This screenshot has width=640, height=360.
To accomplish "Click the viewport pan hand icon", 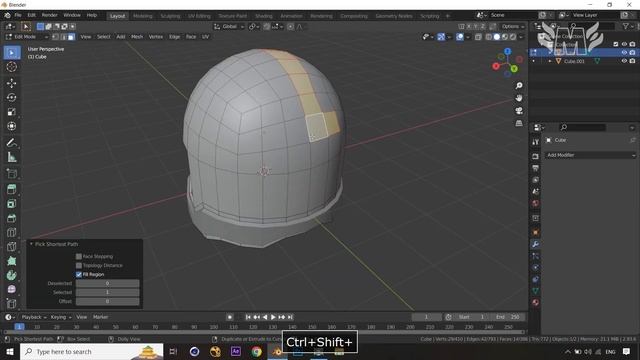I will pyautogui.click(x=519, y=98).
